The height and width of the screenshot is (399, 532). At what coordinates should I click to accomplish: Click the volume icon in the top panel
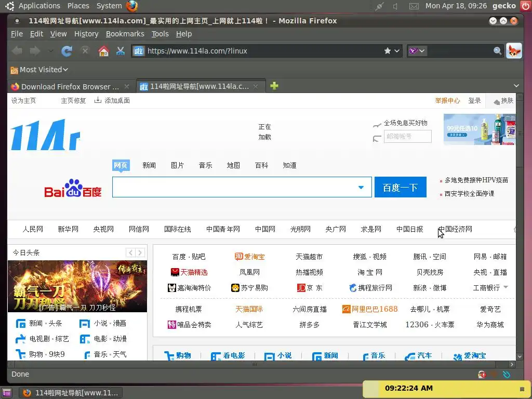(x=395, y=6)
